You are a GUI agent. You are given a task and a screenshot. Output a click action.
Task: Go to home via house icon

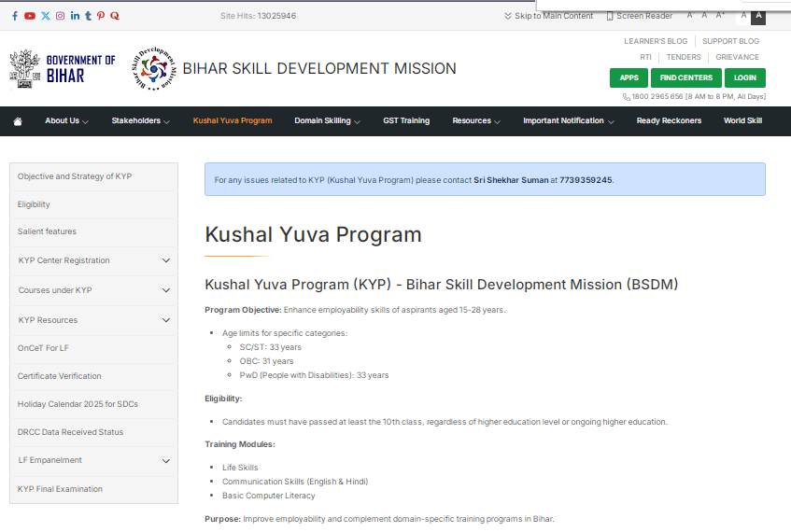(18, 121)
